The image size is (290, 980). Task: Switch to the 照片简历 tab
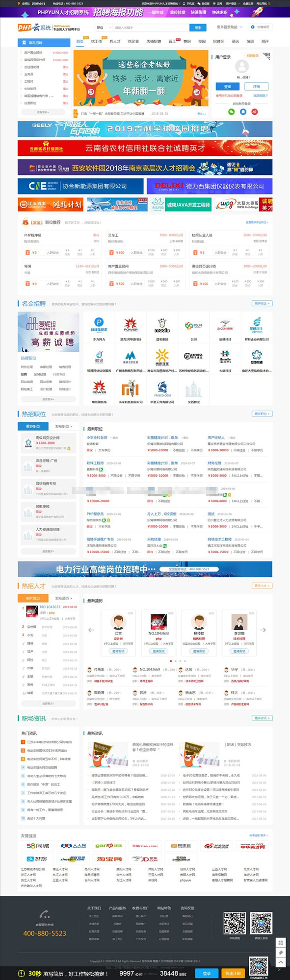click(33, 598)
